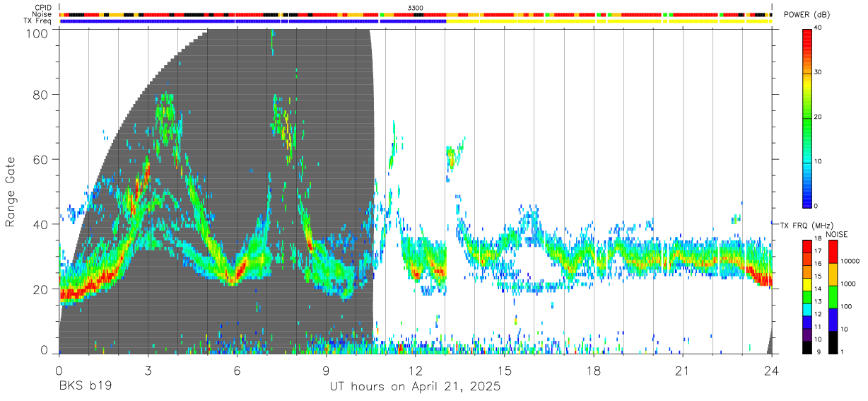Click the NOISE color scale bar
The width and height of the screenshot is (868, 401).
pos(833,296)
